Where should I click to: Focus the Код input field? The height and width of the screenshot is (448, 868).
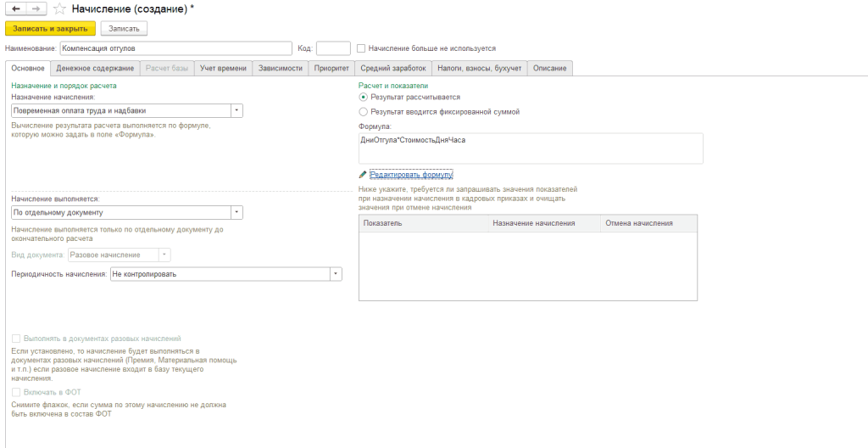tap(332, 48)
